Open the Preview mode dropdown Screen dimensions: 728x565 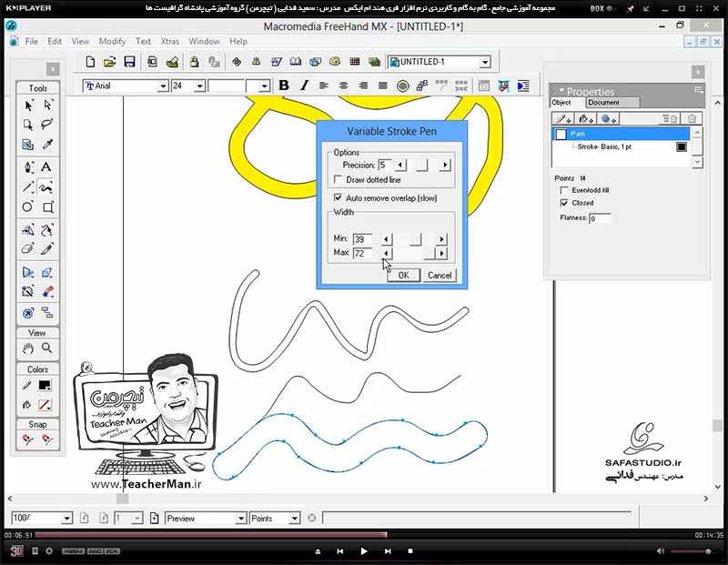tap(241, 518)
